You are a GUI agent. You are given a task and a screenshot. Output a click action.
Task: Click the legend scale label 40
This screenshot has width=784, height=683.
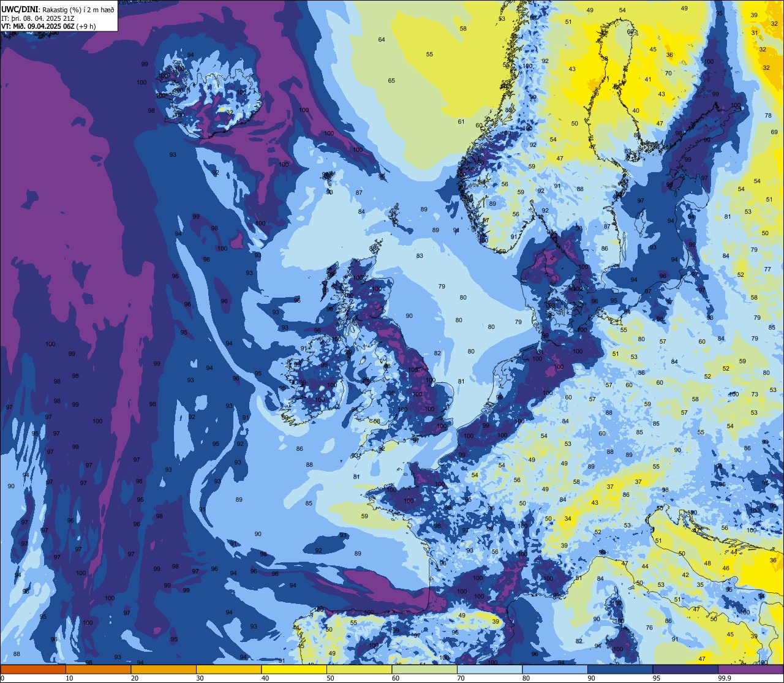coord(265,678)
